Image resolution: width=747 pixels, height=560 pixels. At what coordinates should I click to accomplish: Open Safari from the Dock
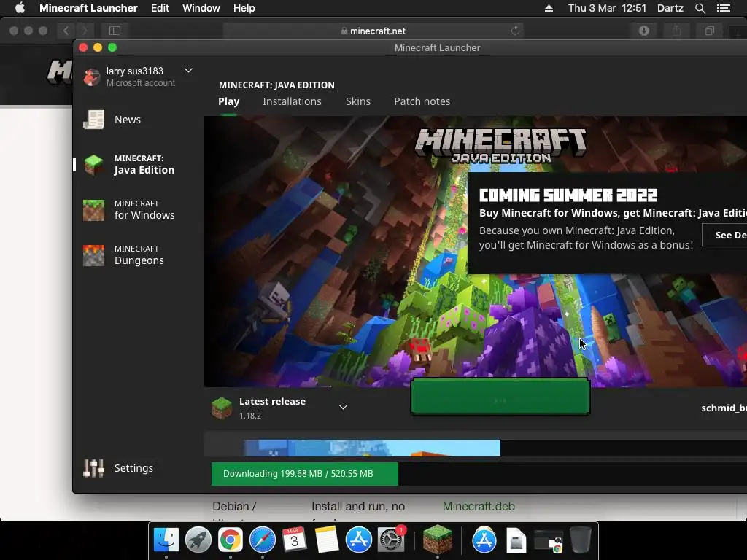(263, 540)
